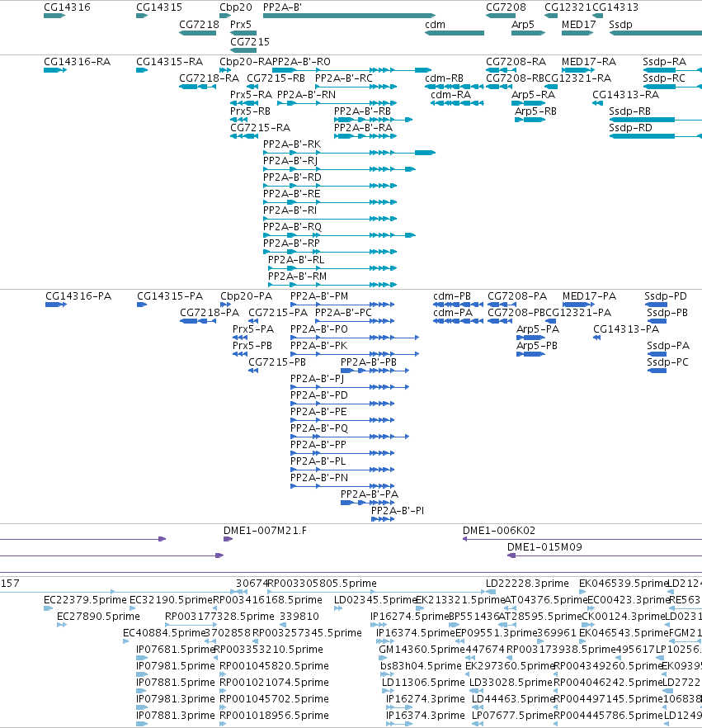702x728 pixels.
Task: Select the Cbp20 gene label
Action: [236, 7]
